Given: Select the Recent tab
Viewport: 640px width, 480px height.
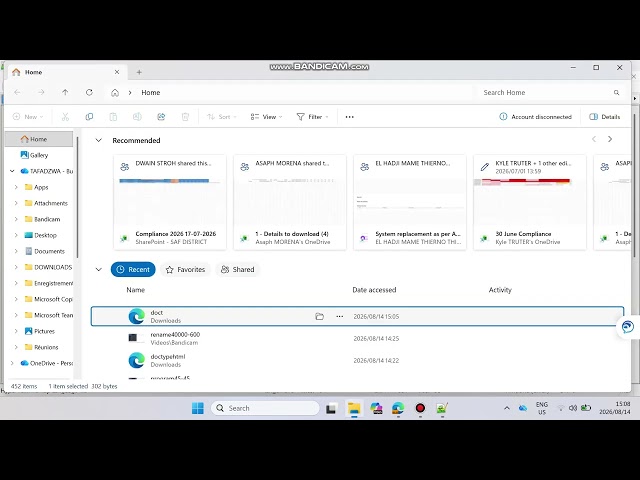Looking at the screenshot, I should (x=133, y=269).
